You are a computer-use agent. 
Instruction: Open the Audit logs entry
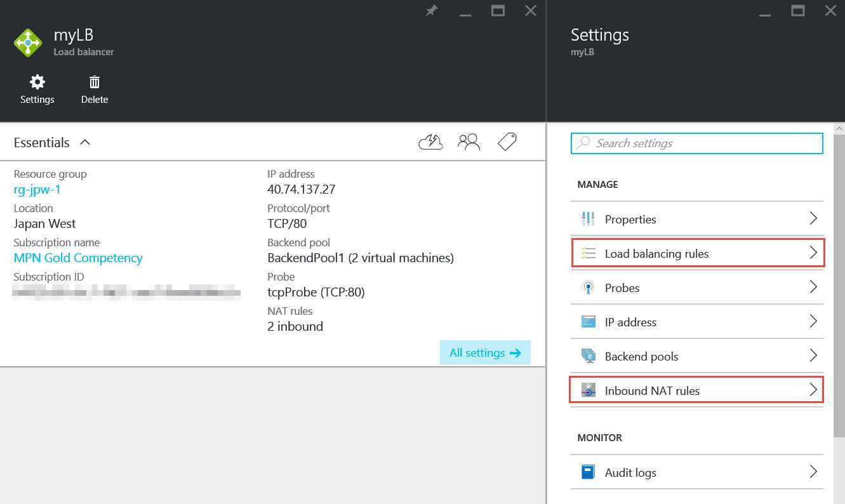697,472
